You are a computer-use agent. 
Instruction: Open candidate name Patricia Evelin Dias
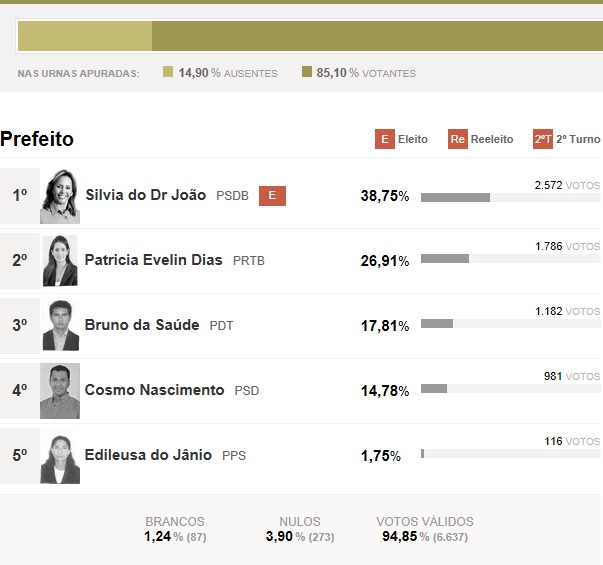[154, 260]
